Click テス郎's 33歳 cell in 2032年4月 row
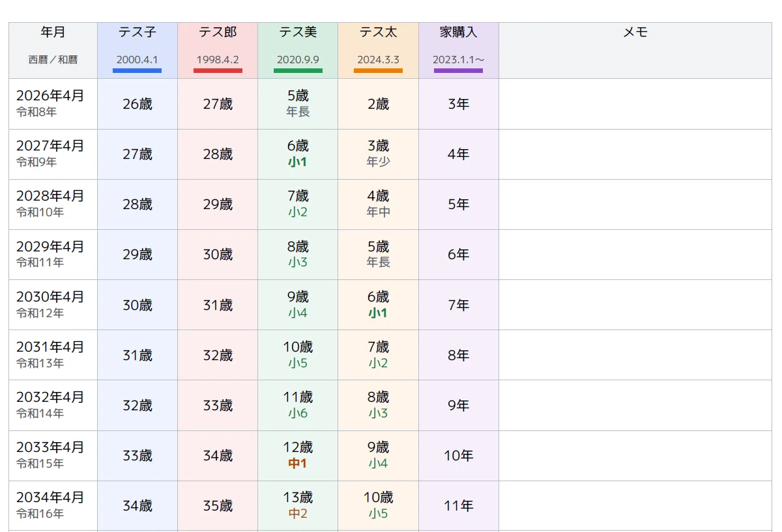The width and height of the screenshot is (782, 532). coord(218,405)
